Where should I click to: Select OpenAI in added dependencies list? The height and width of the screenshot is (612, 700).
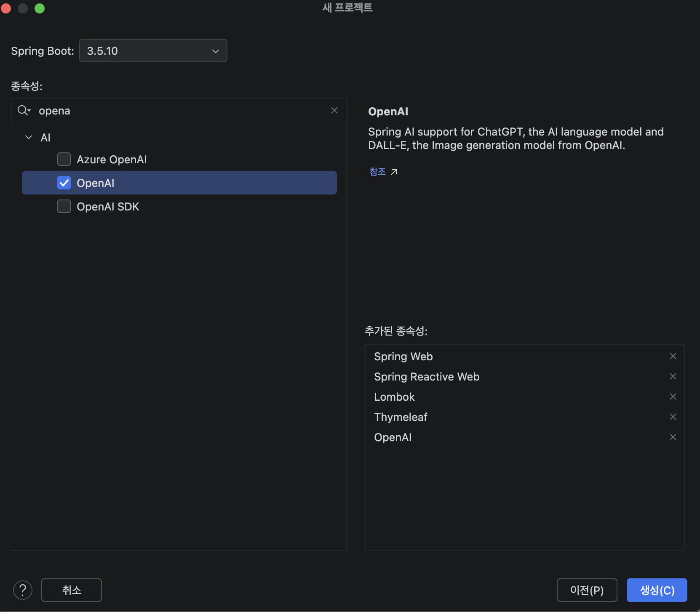click(x=393, y=437)
